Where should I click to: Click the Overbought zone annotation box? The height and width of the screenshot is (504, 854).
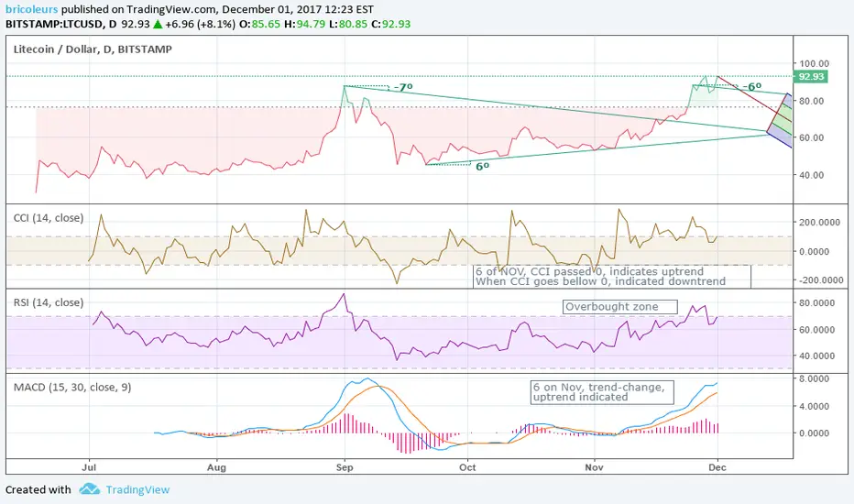pos(619,307)
